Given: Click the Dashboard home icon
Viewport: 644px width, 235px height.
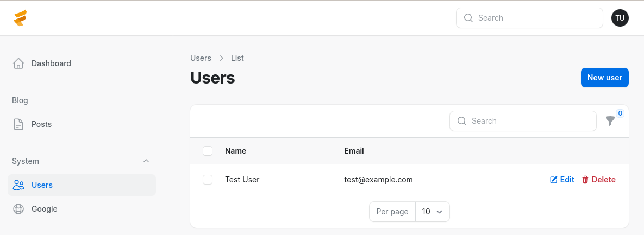Looking at the screenshot, I should point(18,63).
